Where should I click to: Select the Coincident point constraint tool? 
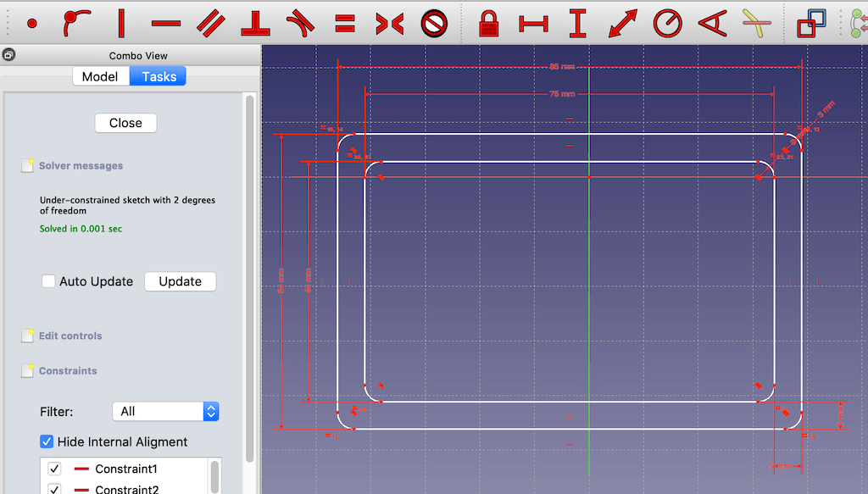[32, 23]
